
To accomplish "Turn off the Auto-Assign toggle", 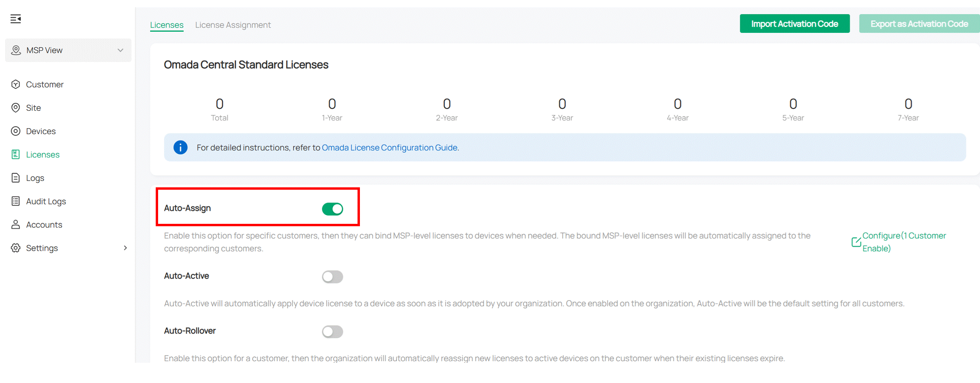I will coord(332,209).
